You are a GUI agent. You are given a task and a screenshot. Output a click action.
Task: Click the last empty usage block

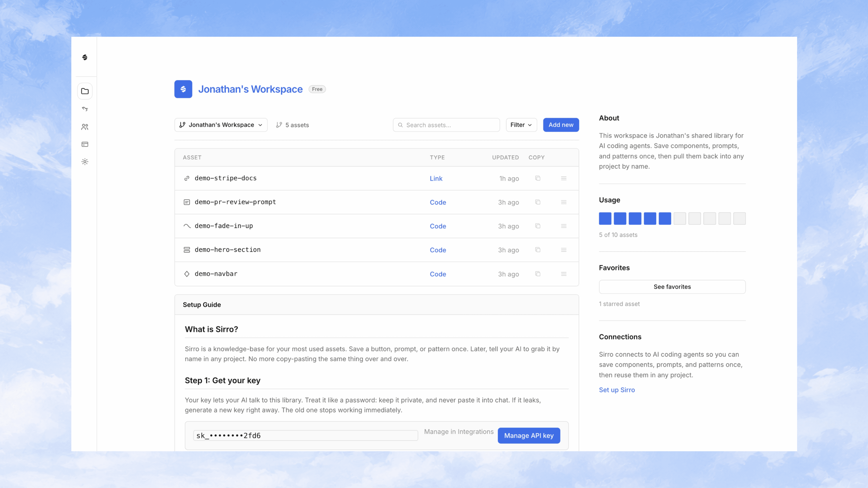coord(740,218)
